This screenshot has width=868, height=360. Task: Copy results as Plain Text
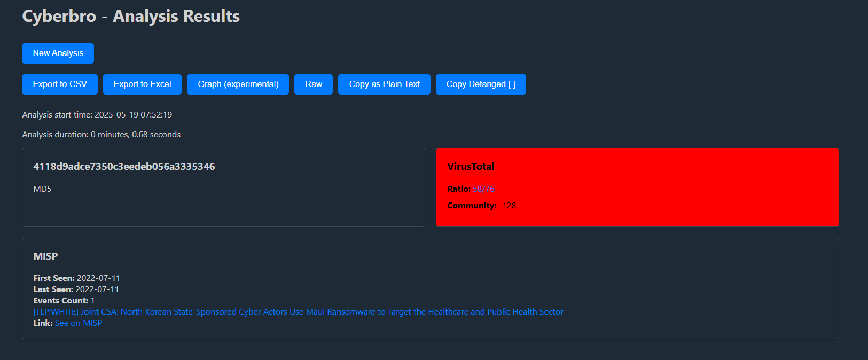(384, 84)
